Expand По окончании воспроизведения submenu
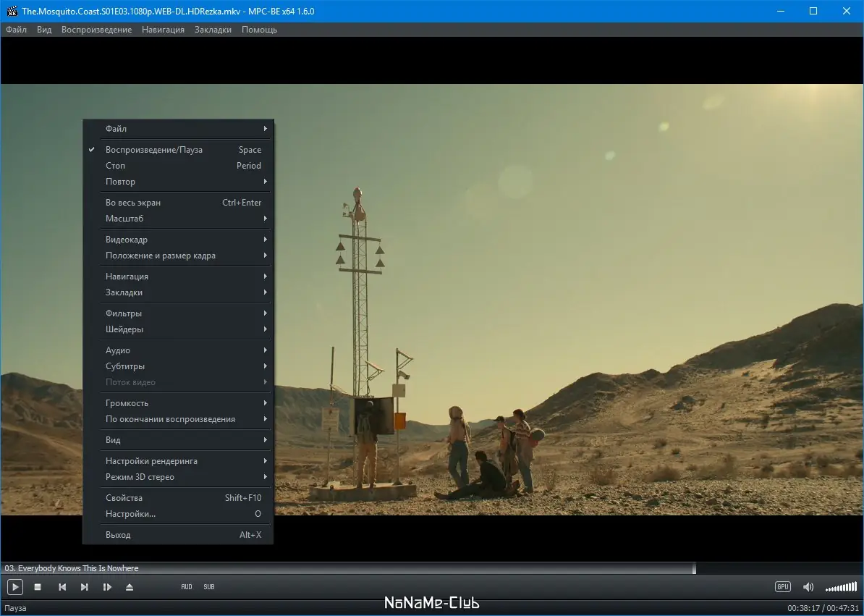The image size is (864, 616). pos(178,419)
